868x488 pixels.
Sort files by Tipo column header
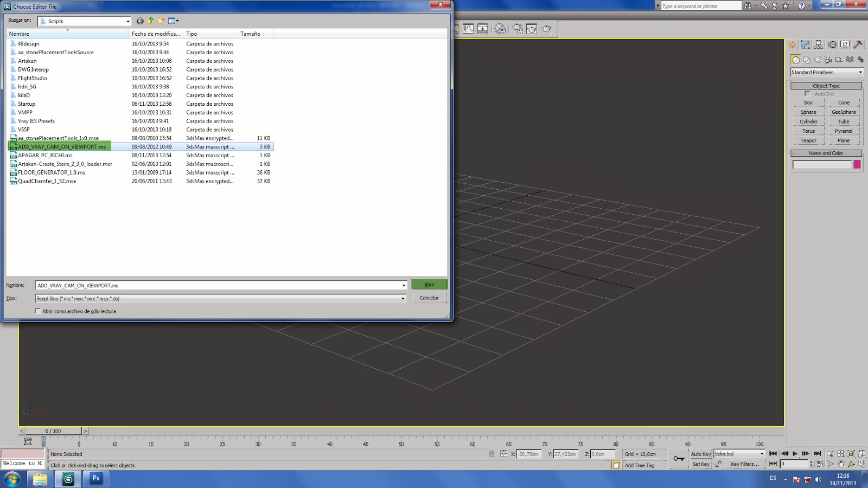[210, 34]
